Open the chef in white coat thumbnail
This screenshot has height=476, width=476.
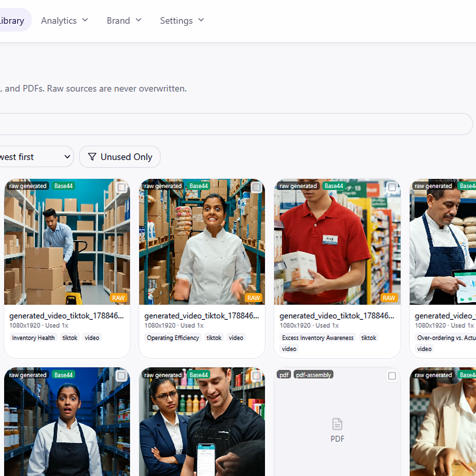[202, 242]
